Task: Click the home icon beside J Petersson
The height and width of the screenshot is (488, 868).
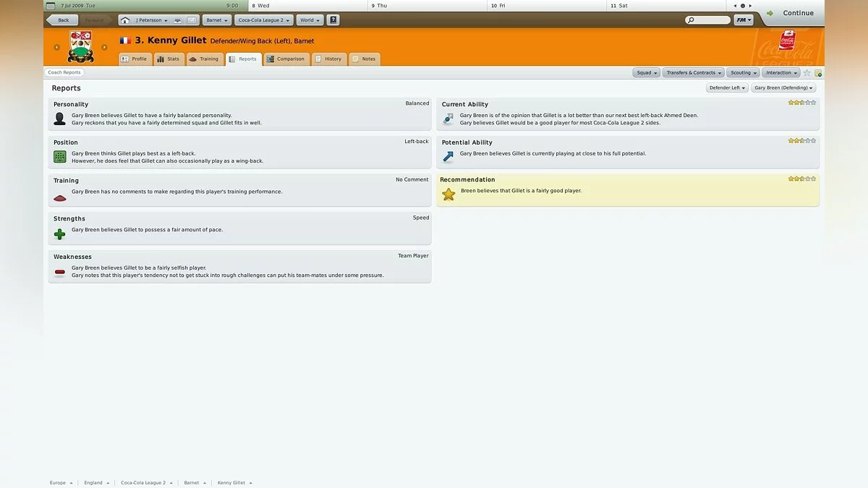Action: (125, 20)
